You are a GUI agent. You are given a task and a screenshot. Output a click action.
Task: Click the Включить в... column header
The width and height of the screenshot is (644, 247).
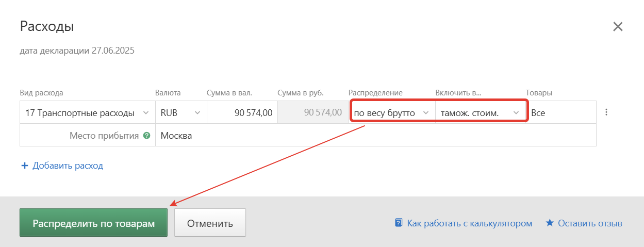[x=458, y=93]
